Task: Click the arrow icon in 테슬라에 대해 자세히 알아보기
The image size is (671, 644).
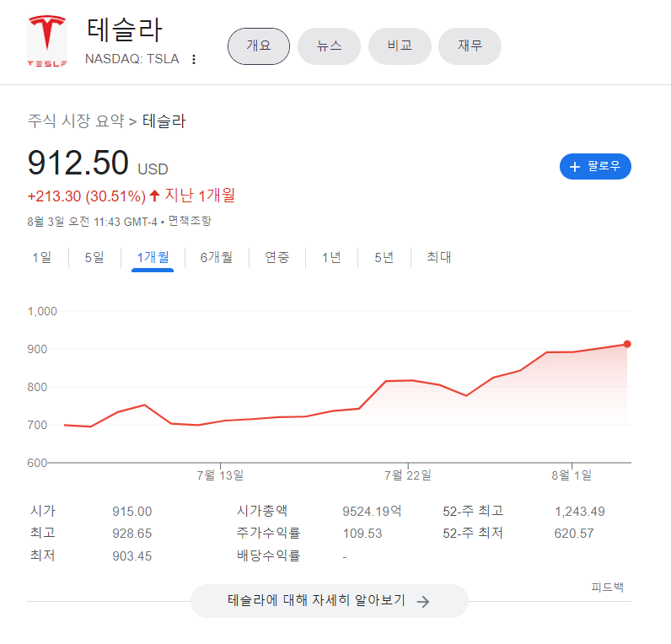Action: [x=423, y=601]
